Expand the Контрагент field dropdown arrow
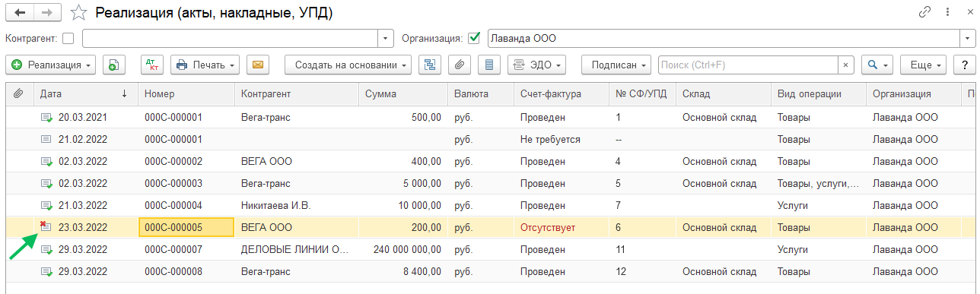The height and width of the screenshot is (294, 980). click(x=387, y=38)
